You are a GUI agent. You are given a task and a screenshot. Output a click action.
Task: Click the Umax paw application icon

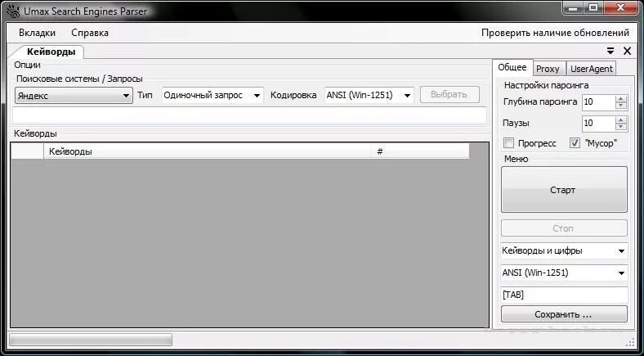[x=13, y=11]
